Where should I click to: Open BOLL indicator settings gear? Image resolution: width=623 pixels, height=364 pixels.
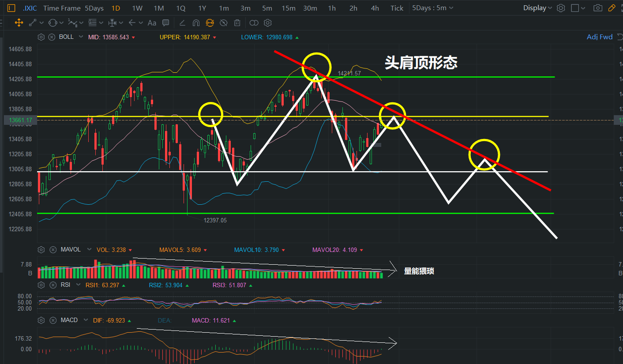point(41,37)
